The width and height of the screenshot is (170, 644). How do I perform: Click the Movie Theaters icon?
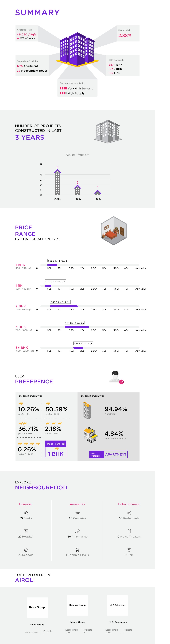coord(129,531)
